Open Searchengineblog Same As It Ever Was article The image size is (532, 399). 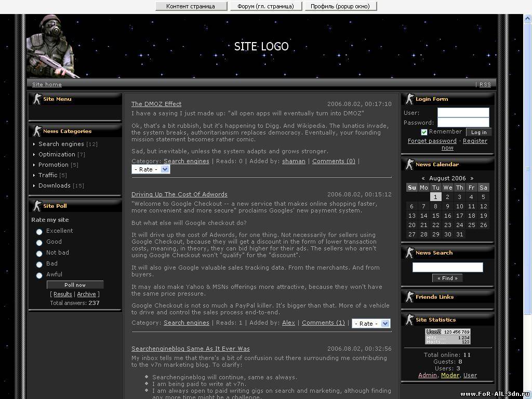pos(191,349)
